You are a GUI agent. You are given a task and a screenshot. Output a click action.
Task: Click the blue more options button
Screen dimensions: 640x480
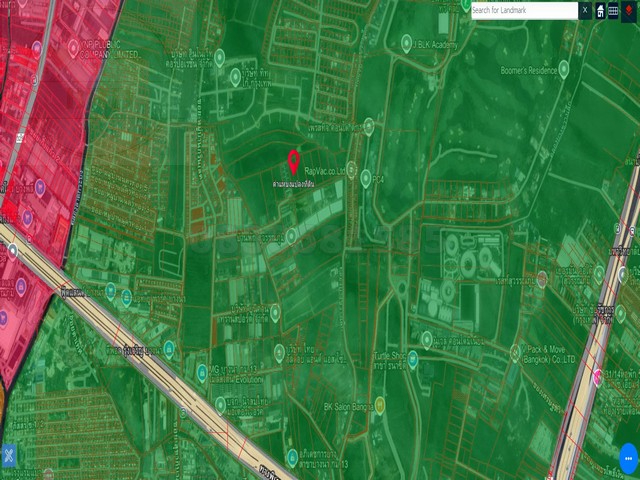pos(628,459)
